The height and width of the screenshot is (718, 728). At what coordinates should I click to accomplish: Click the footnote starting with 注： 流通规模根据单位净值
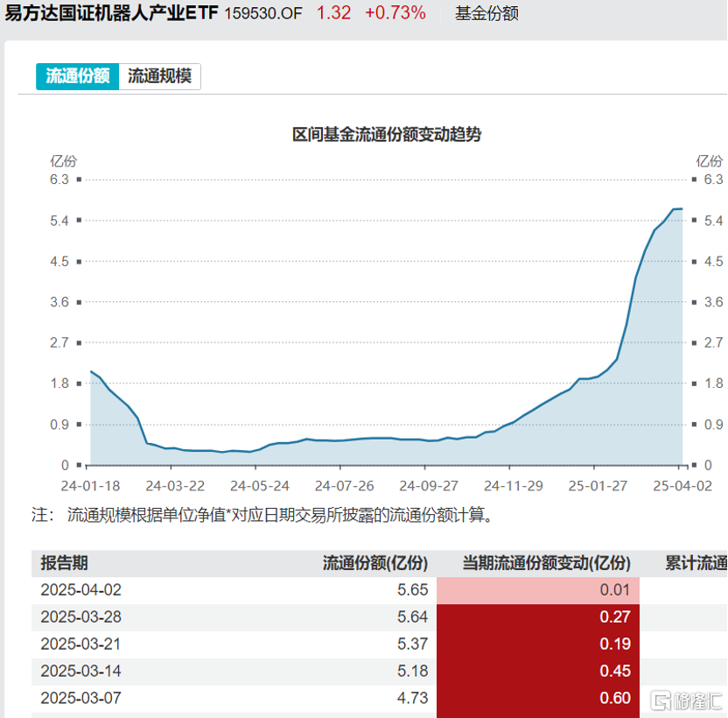262,515
